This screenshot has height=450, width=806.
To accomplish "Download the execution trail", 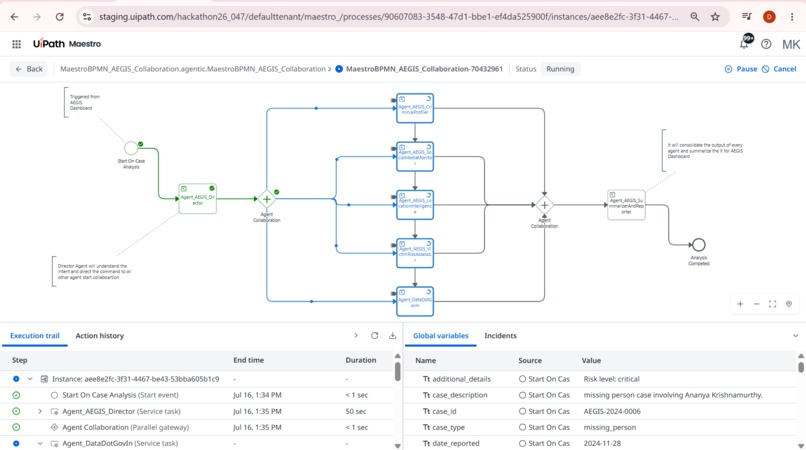I will tap(392, 335).
